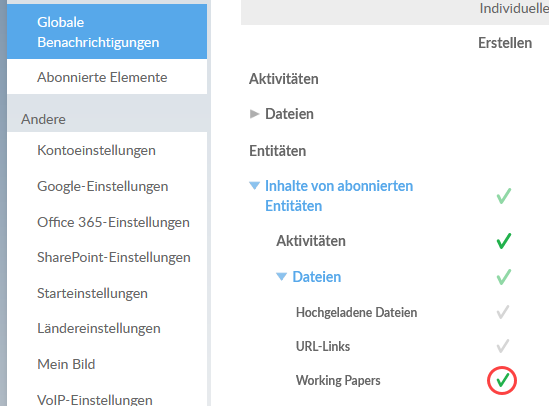Image resolution: width=549 pixels, height=406 pixels.
Task: Toggle checkmark in blue Dateien row
Action: click(504, 277)
